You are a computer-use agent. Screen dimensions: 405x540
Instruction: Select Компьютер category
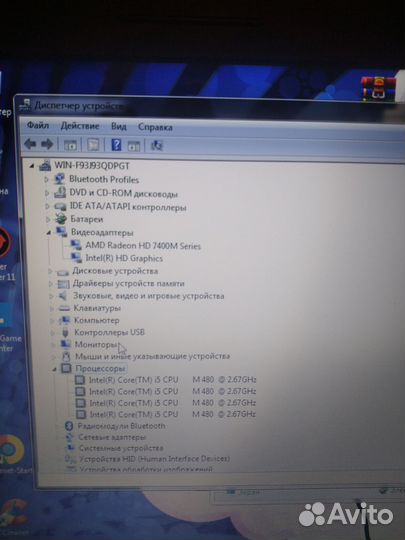[97, 320]
